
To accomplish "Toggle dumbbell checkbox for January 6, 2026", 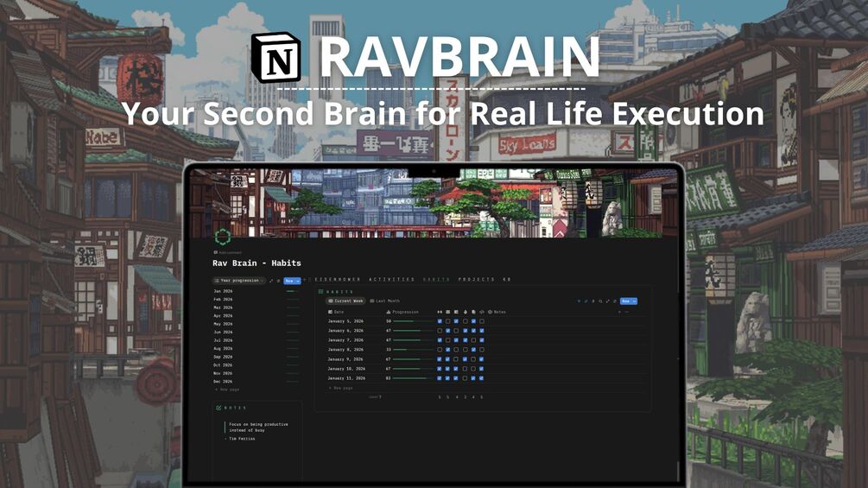I will [x=440, y=330].
